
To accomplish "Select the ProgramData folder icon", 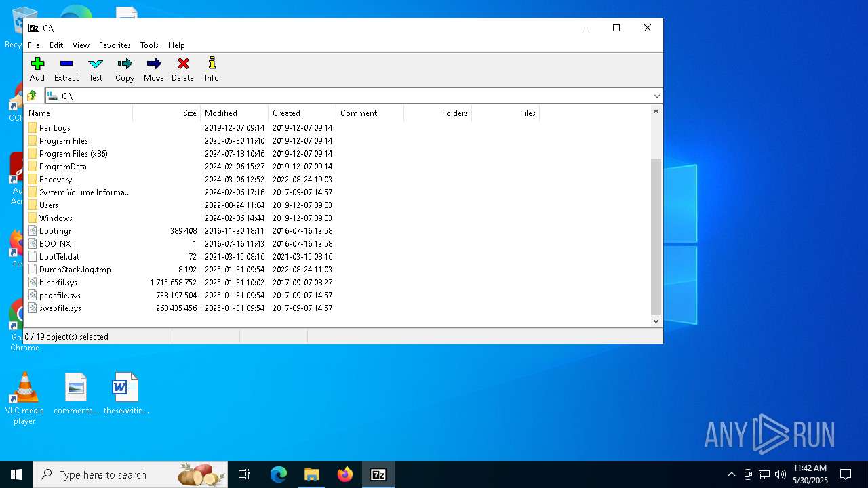I will (x=33, y=166).
